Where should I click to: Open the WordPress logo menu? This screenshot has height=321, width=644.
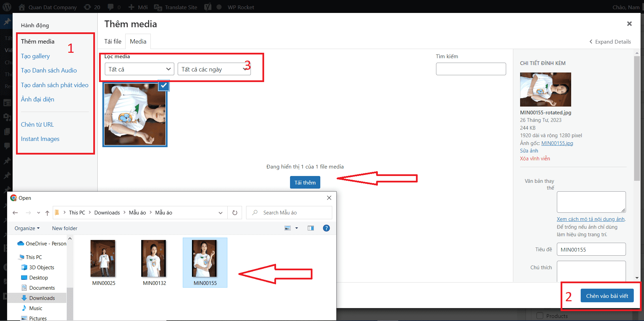click(x=7, y=7)
